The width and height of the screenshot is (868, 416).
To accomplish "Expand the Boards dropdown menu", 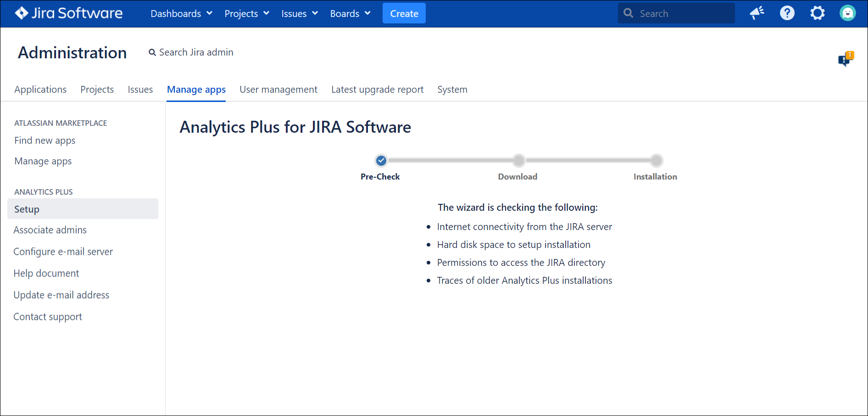I will [350, 14].
